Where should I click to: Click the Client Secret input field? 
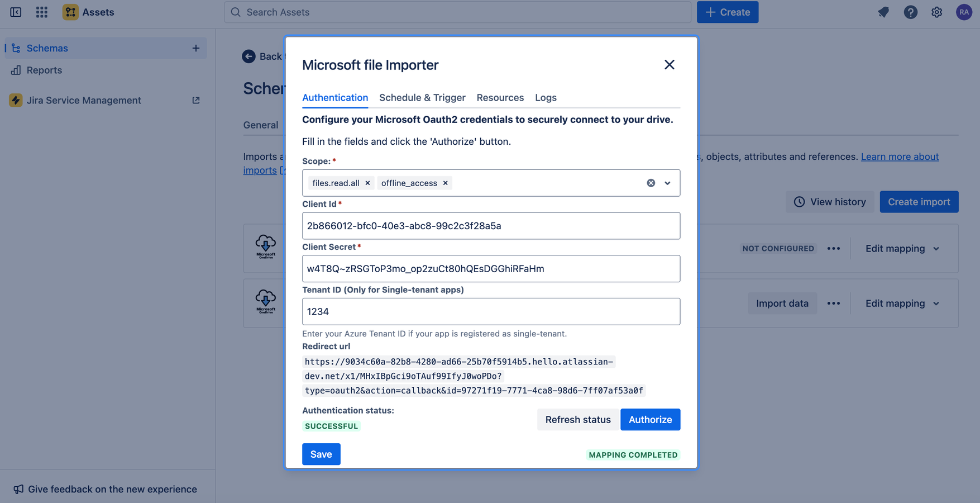(x=491, y=268)
